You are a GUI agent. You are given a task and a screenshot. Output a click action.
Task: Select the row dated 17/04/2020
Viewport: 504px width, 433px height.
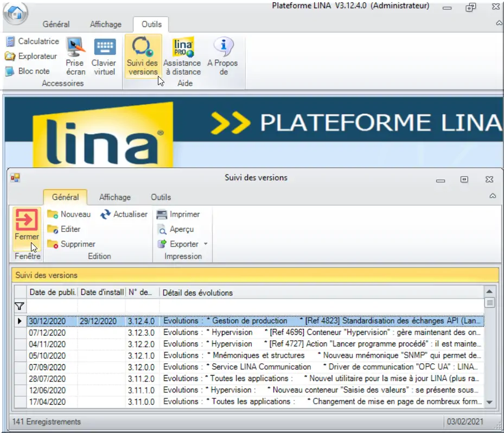click(x=256, y=402)
